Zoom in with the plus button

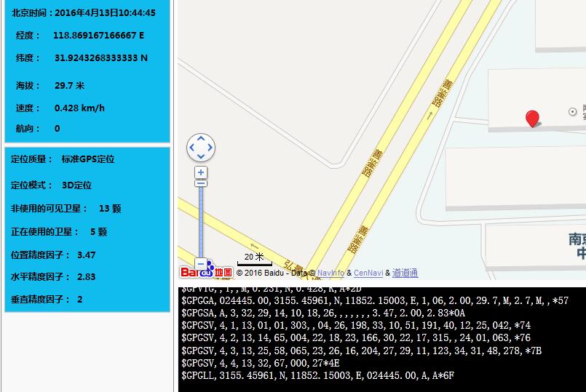point(201,172)
